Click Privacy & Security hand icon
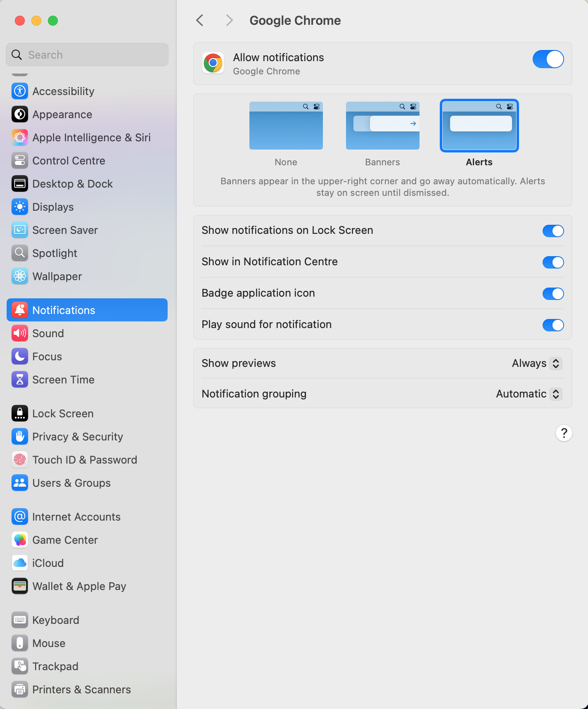 [x=20, y=437]
